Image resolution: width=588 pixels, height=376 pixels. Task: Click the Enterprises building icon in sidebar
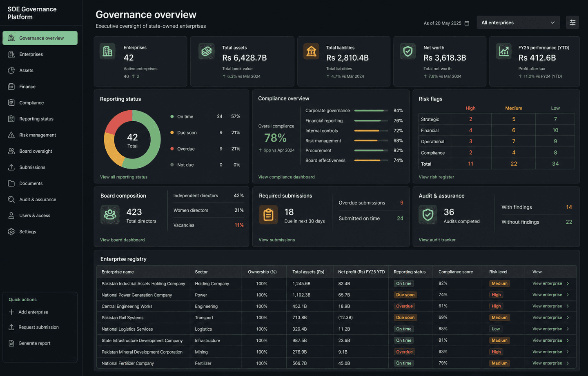(11, 54)
